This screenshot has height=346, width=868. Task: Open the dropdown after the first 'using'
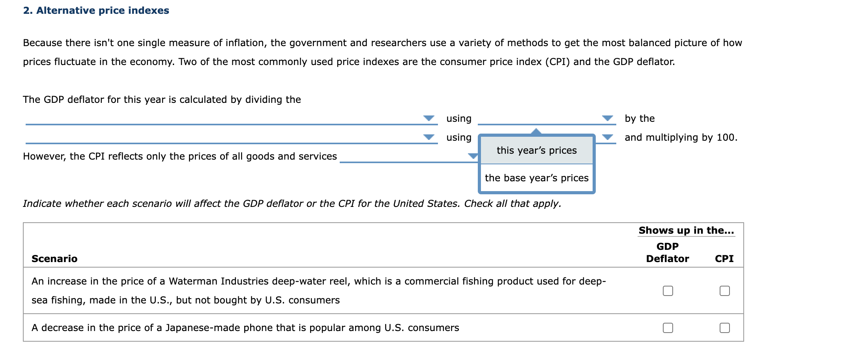(607, 118)
